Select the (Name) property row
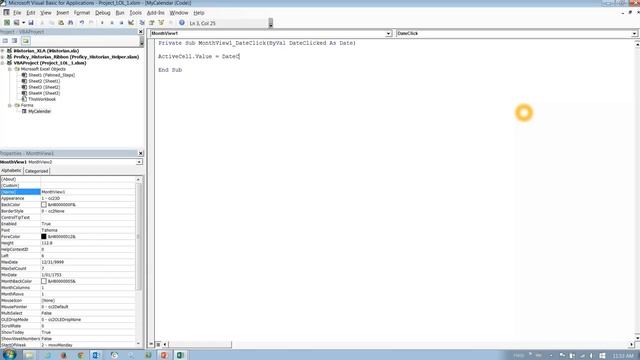The image size is (640, 360). coord(67,192)
